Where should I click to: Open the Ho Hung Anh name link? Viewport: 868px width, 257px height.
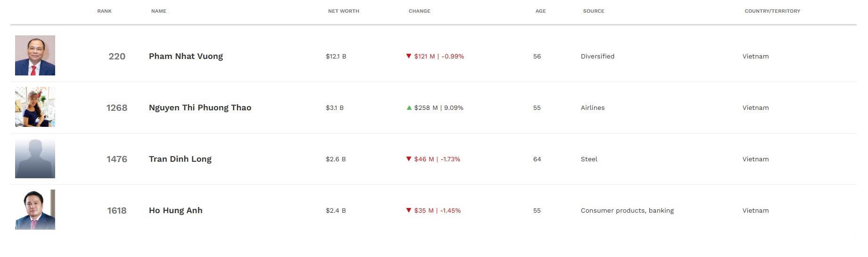(x=175, y=210)
